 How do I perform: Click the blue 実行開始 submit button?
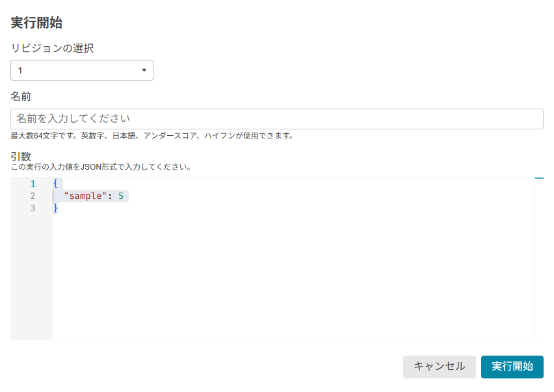click(512, 367)
